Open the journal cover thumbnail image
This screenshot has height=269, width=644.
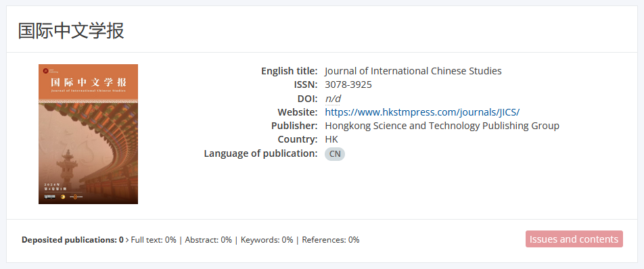[x=89, y=134]
